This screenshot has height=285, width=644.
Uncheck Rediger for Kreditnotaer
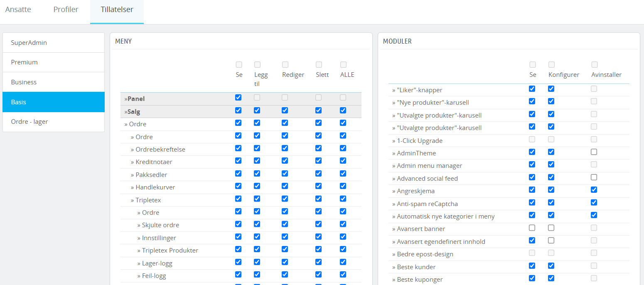coord(285,160)
